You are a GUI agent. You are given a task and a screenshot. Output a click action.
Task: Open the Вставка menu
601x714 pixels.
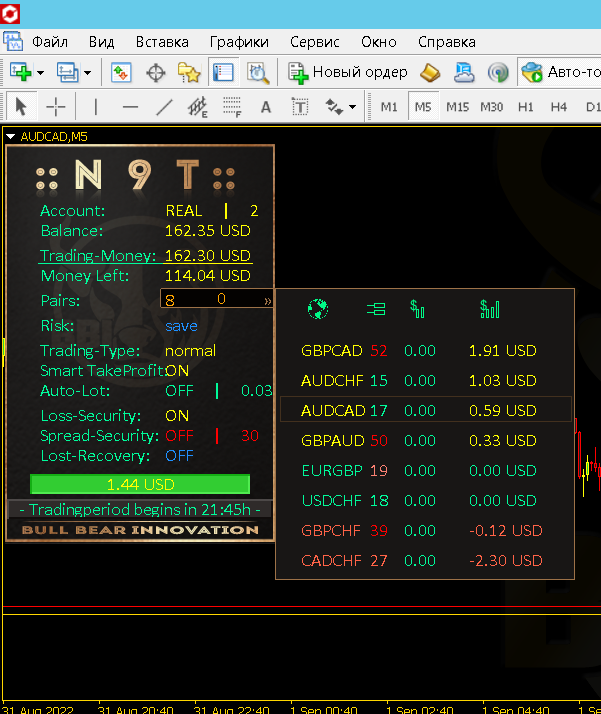[x=162, y=42]
